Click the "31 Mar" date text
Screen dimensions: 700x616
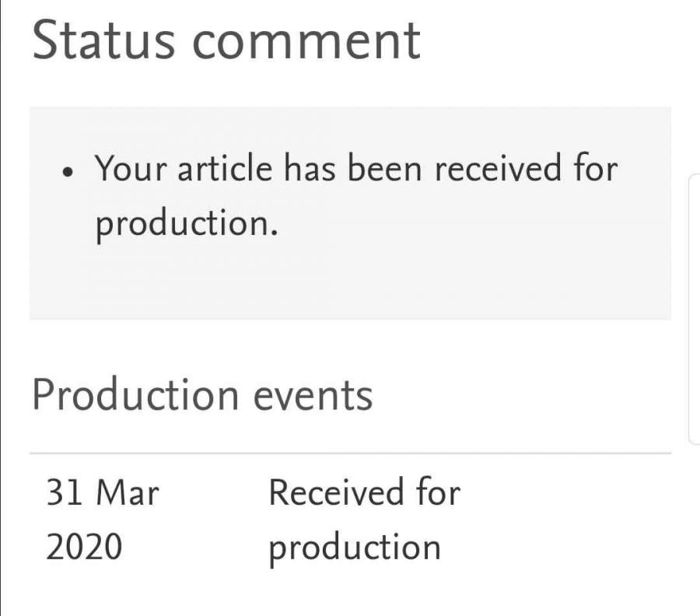click(x=102, y=493)
